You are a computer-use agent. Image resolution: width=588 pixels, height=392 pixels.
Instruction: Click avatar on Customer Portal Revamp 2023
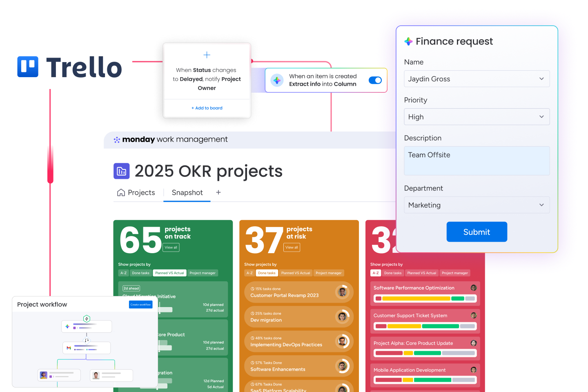[343, 292]
